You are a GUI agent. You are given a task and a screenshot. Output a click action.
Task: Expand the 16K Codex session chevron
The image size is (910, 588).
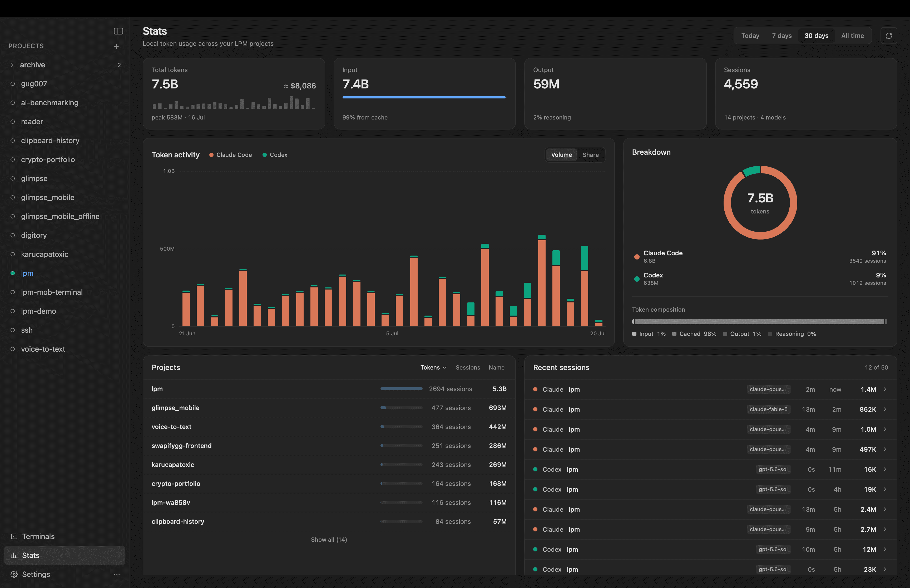[885, 469]
